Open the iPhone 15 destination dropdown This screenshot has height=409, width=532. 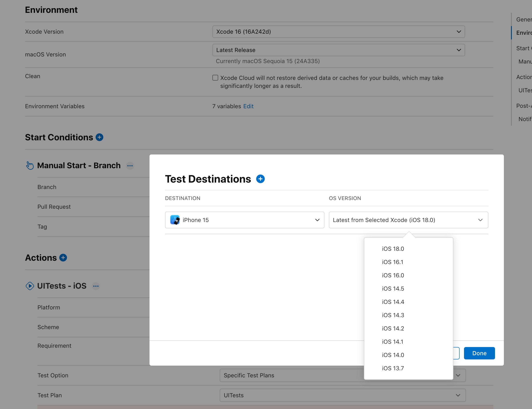coord(245,220)
